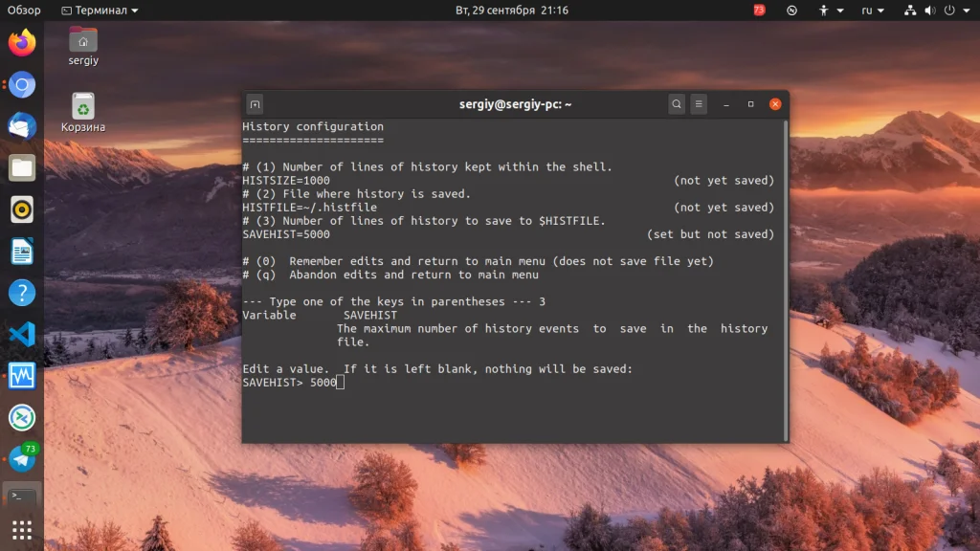Open a new terminal tab
Viewport: 980px width, 551px height.
click(x=255, y=104)
